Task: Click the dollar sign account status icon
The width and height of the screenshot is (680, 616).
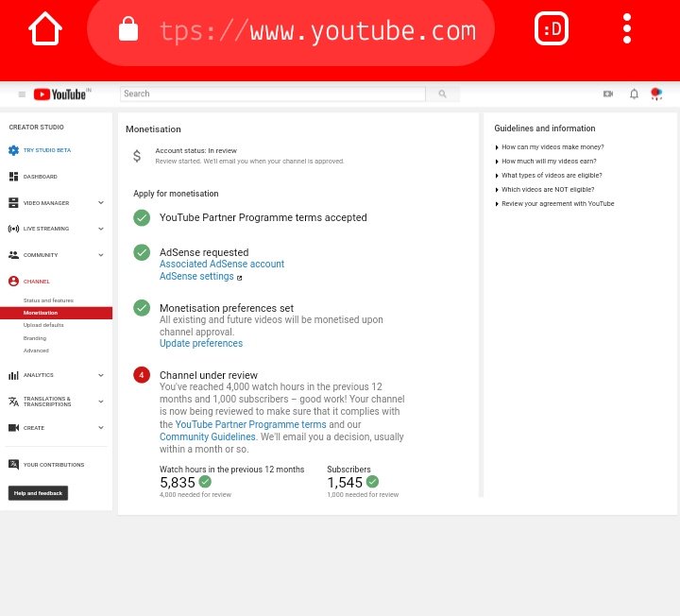Action: [x=137, y=156]
